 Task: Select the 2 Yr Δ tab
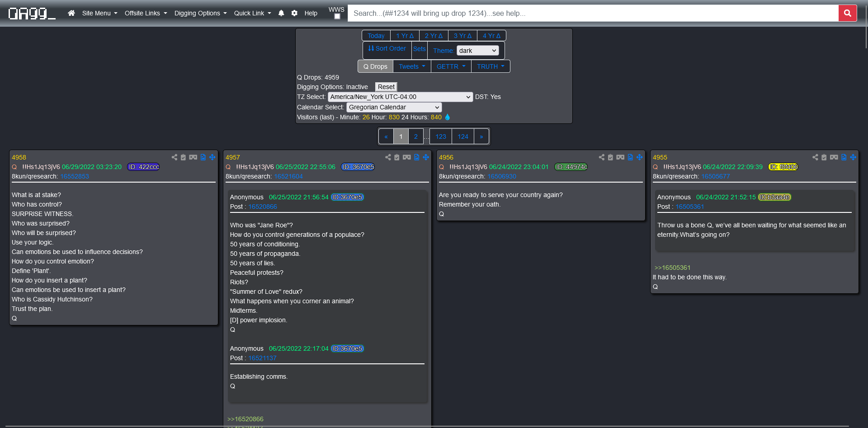click(x=434, y=36)
